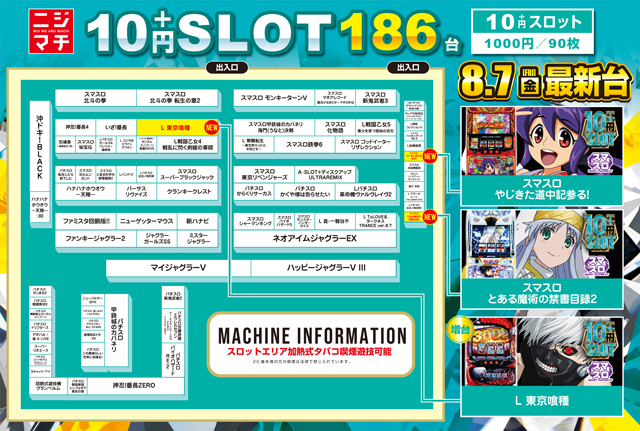Select the パチスロ かぐや様は告らせたい cell
The height and width of the screenshot is (431, 640).
(x=304, y=191)
